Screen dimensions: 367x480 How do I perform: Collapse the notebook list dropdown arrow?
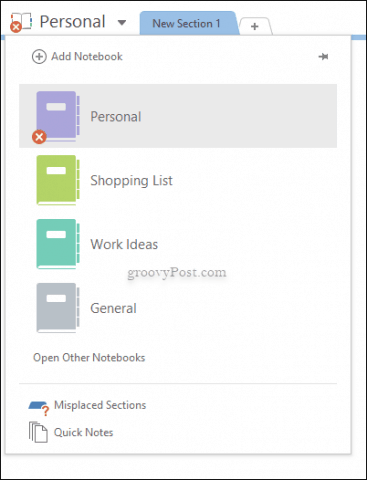(122, 23)
